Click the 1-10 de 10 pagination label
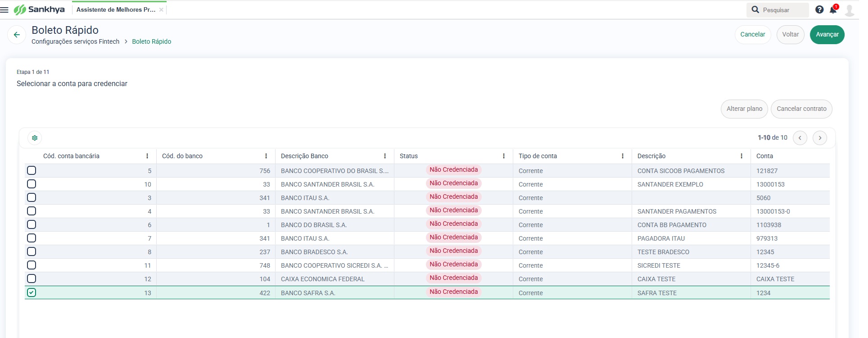The width and height of the screenshot is (868, 338). pyautogui.click(x=773, y=138)
